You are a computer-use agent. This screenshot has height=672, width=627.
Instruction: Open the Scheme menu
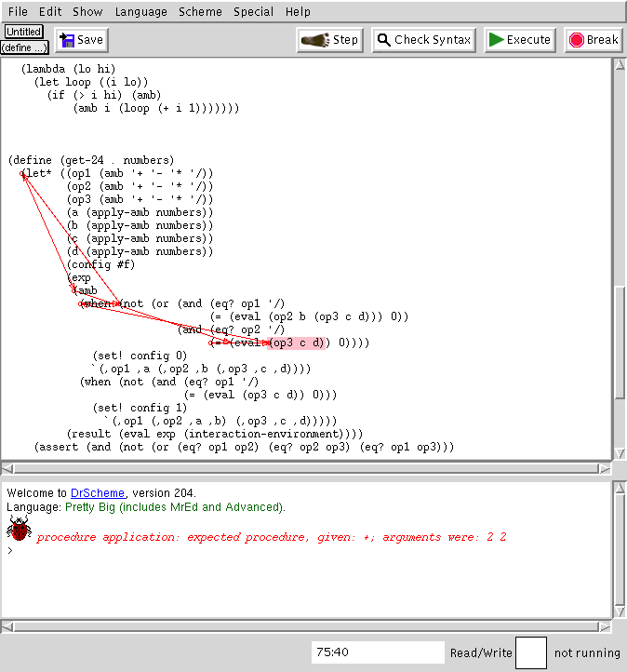coord(200,11)
